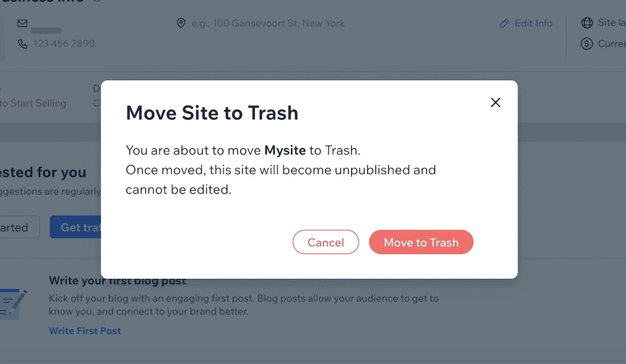
Task: Confirm with Move to Trash button
Action: click(421, 242)
